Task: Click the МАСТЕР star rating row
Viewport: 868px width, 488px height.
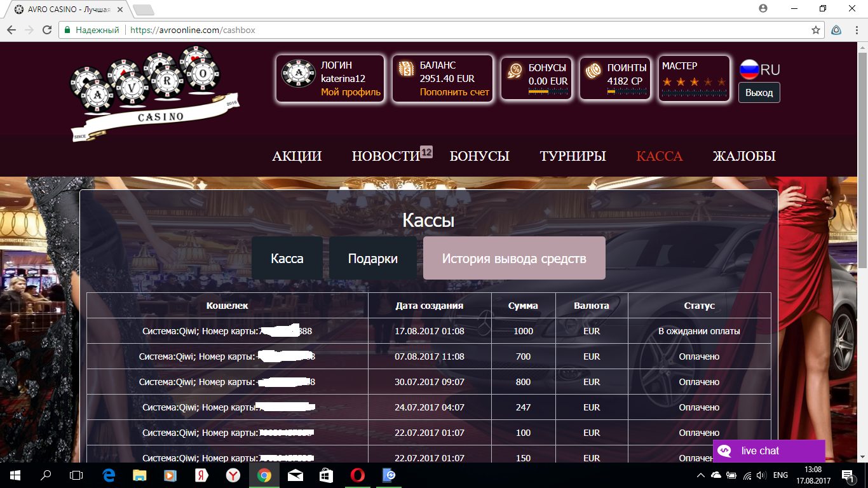Action: 695,81
